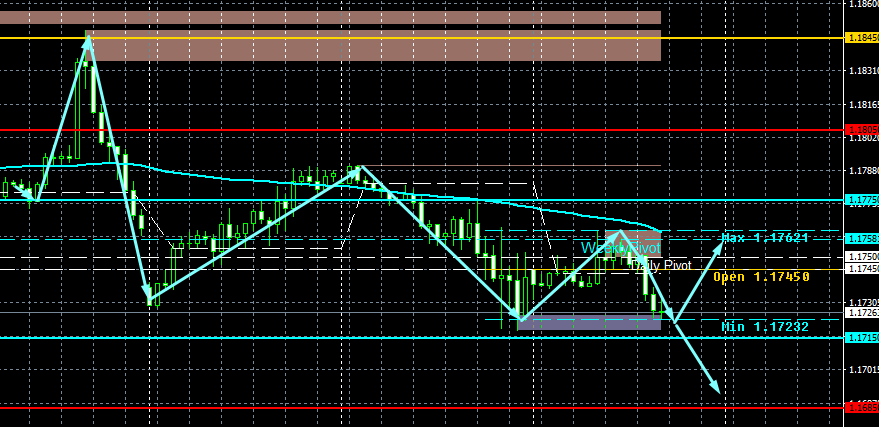Screen dimensions: 879x427
Task: Select the solid cyan horizontal line at 1.1715
Action: coord(422,337)
